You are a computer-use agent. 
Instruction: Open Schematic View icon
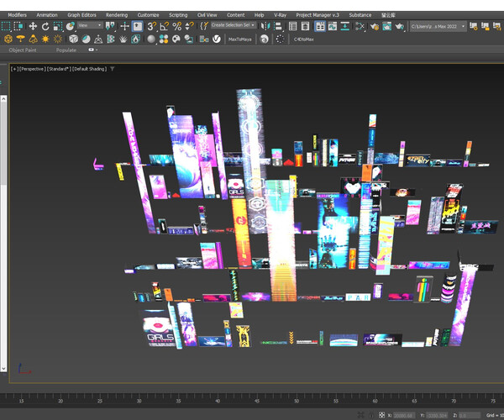point(360,26)
